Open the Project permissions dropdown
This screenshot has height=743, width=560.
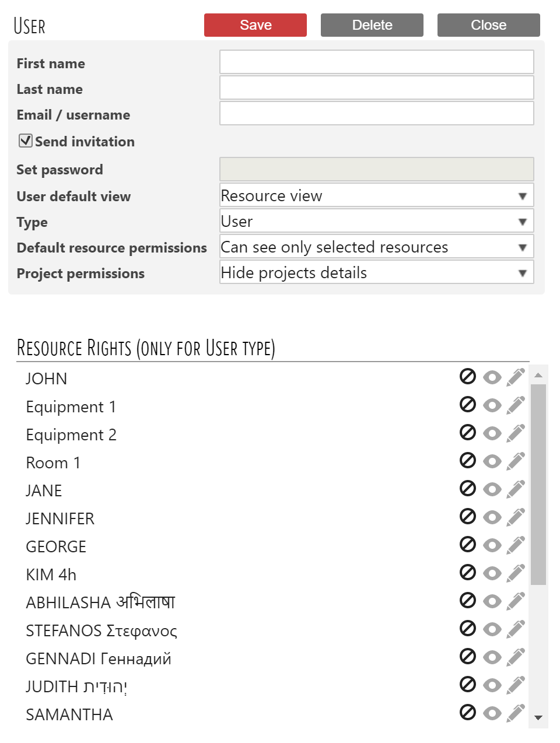(x=376, y=272)
